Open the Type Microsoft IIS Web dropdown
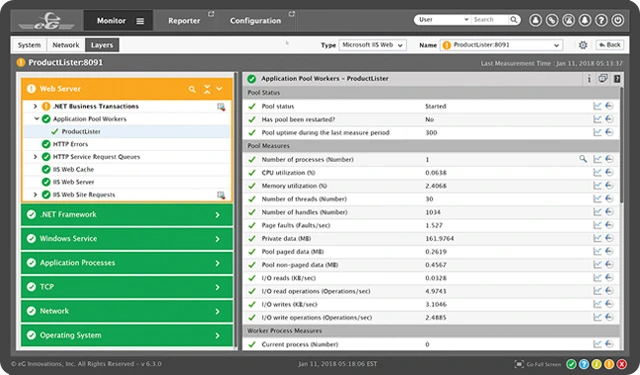Image resolution: width=640 pixels, height=375 pixels. (x=372, y=45)
